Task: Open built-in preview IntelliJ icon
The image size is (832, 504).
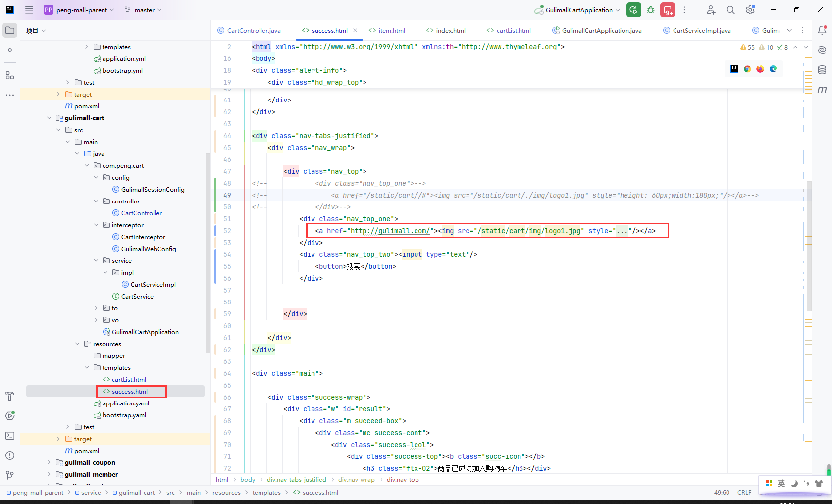Action: pos(734,69)
